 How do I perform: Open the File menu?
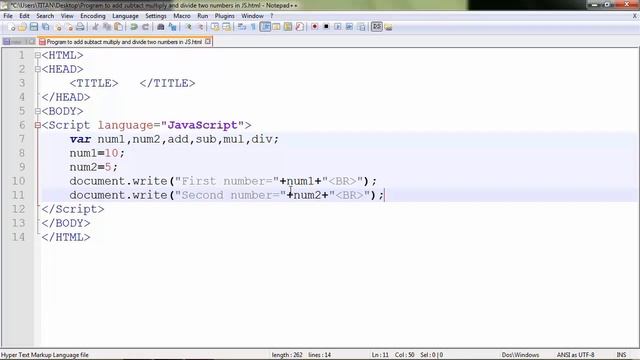coord(8,16)
